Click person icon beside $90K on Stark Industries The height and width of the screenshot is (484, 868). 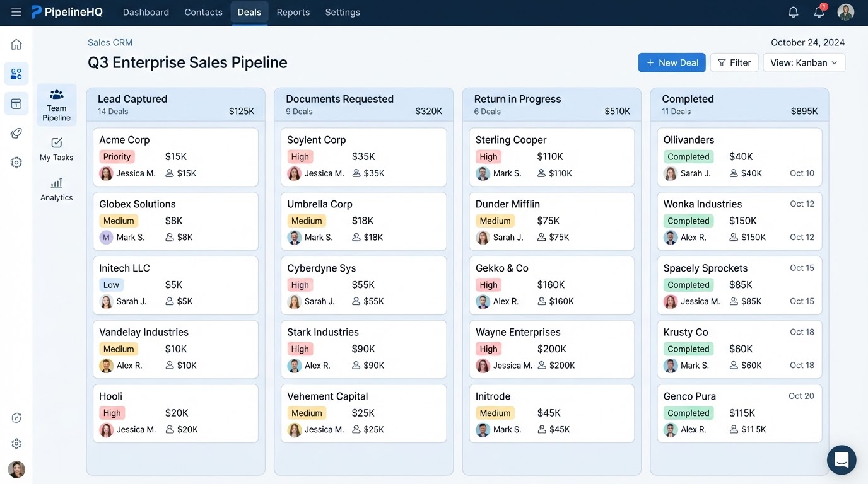[x=356, y=366]
